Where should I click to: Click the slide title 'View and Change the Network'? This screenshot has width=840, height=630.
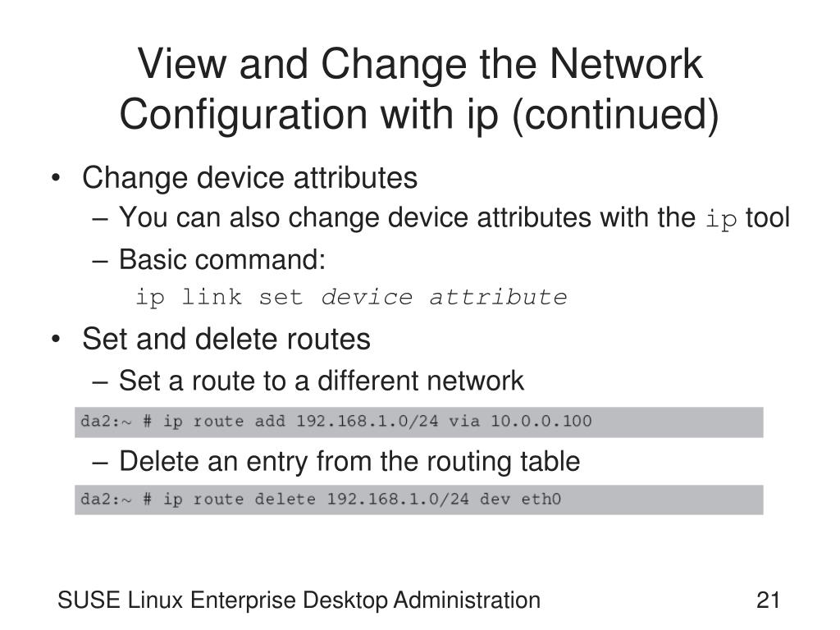coord(420,64)
